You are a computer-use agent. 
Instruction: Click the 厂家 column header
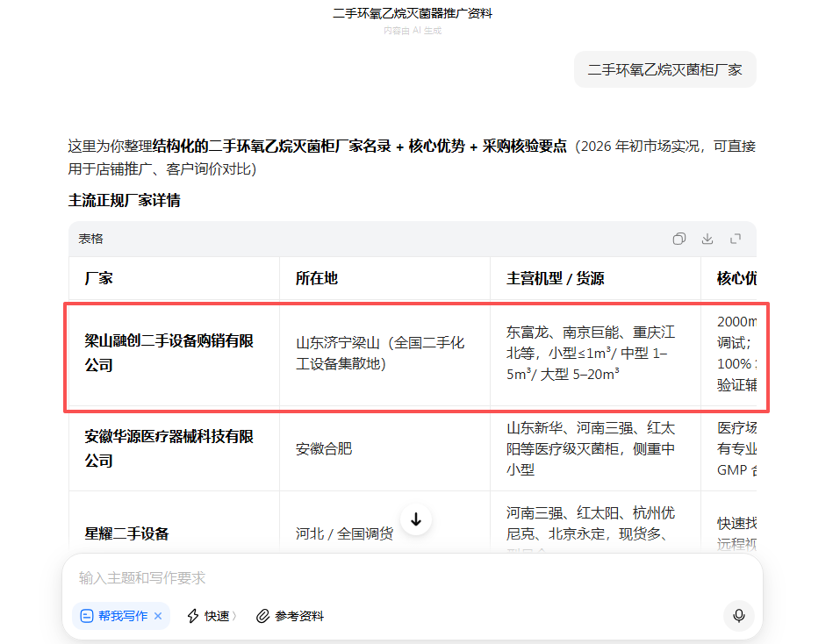point(99,278)
